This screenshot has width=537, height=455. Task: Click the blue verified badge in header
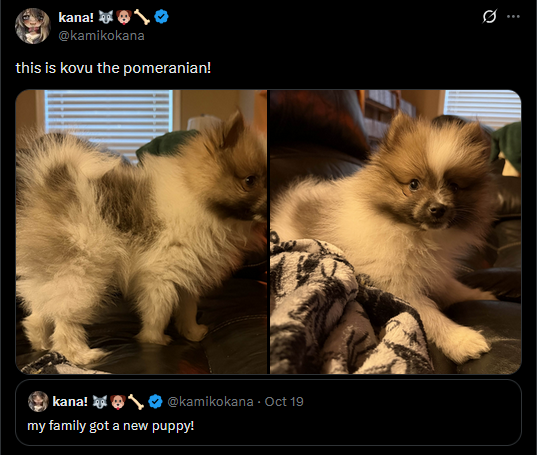pyautogui.click(x=161, y=17)
